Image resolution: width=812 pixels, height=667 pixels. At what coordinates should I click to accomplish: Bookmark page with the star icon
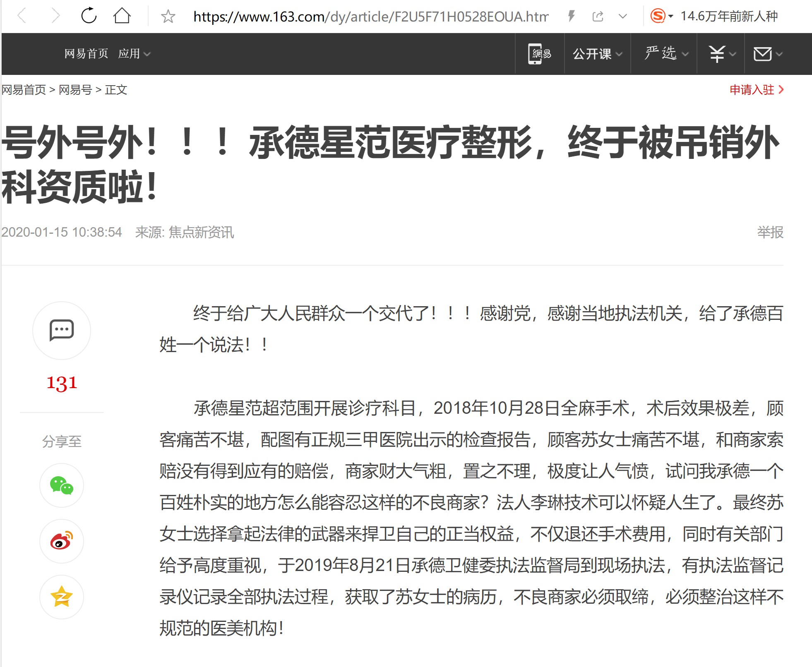click(168, 17)
